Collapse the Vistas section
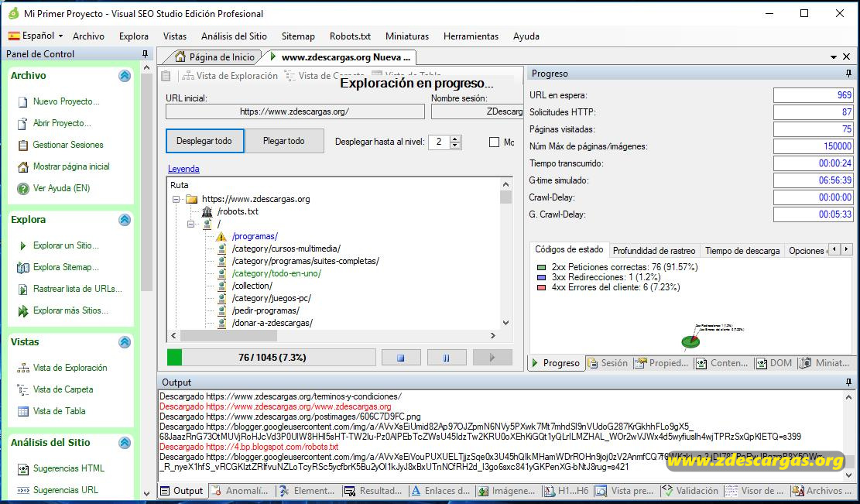 [x=125, y=342]
